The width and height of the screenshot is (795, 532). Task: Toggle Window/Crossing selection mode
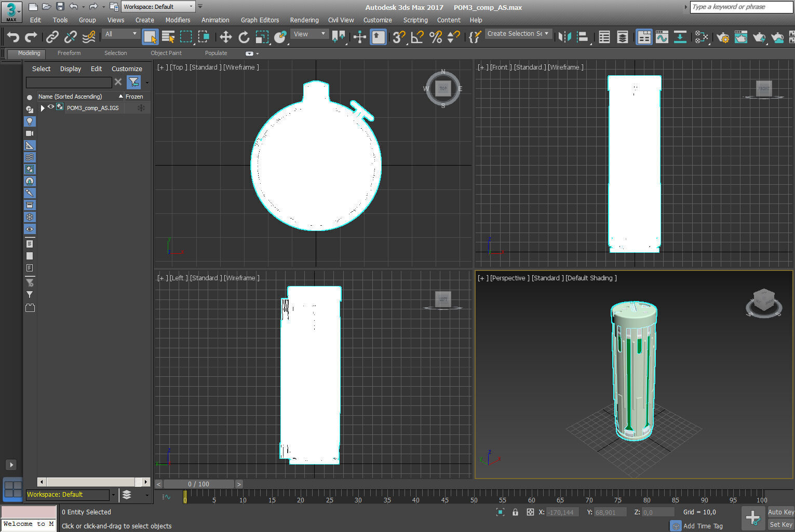[204, 36]
